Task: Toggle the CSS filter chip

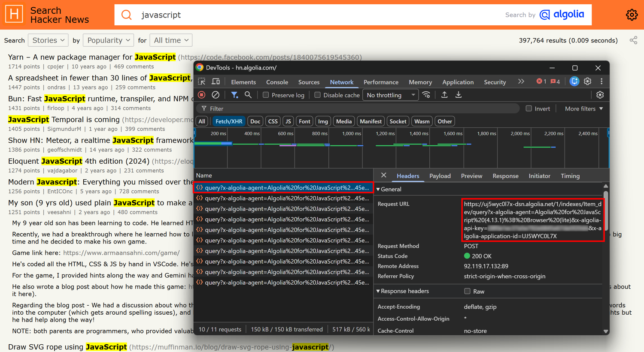Action: coord(273,121)
